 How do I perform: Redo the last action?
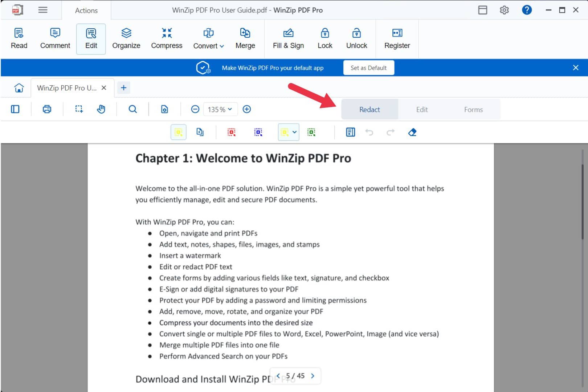[391, 132]
